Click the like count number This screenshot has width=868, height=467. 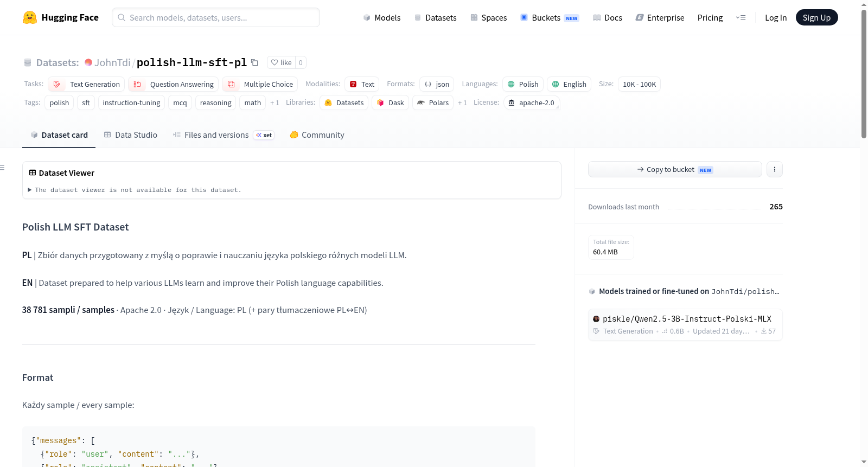pyautogui.click(x=301, y=62)
